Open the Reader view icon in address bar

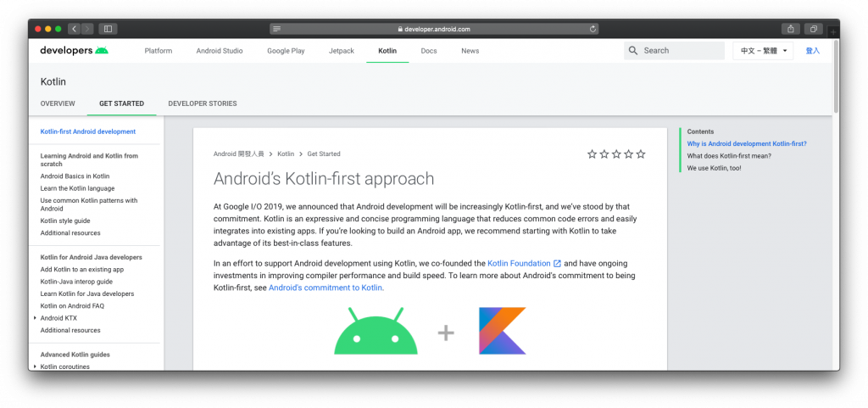point(277,29)
